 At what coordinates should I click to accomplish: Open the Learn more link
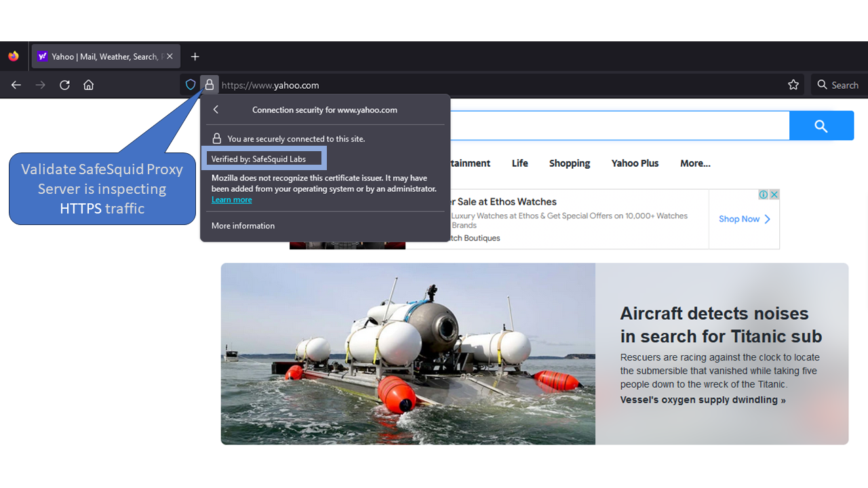[231, 200]
